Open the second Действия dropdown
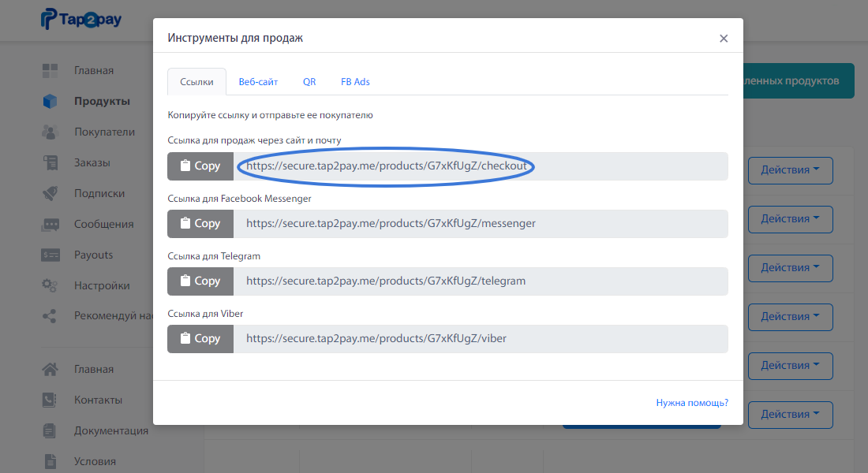 point(790,219)
